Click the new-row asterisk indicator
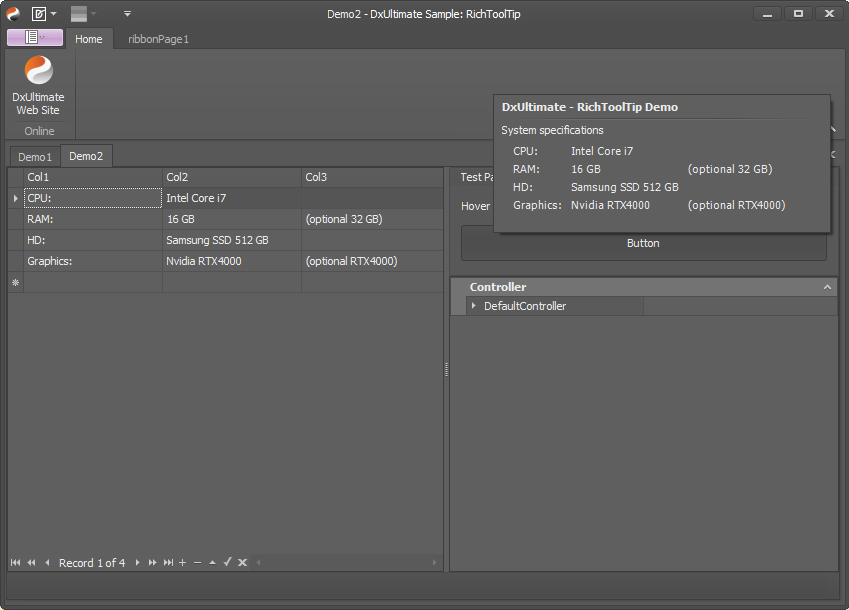This screenshot has height=610, width=849. point(16,282)
